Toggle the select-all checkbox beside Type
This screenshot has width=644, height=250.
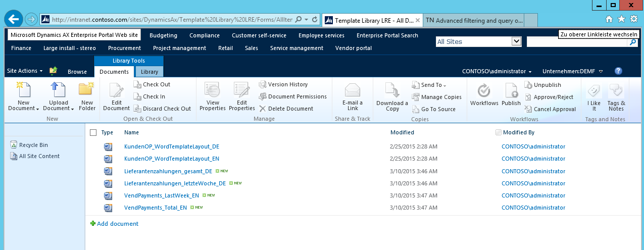[93, 132]
